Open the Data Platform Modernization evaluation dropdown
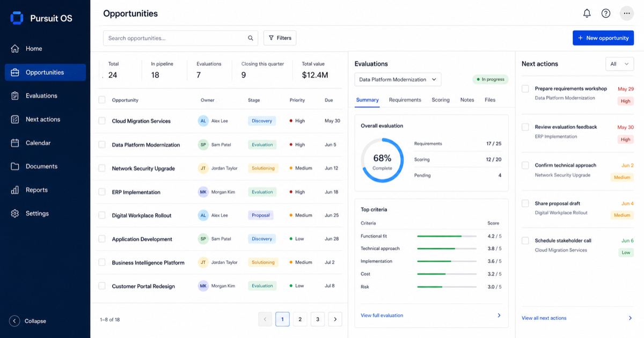This screenshot has width=644, height=338. [x=398, y=80]
